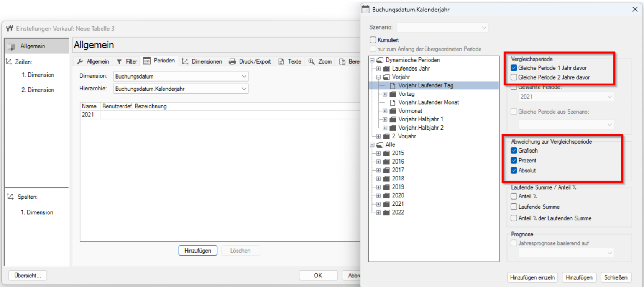Screen dimensions: 644x287
Task: Open the Übersicht... button
Action: [28, 276]
